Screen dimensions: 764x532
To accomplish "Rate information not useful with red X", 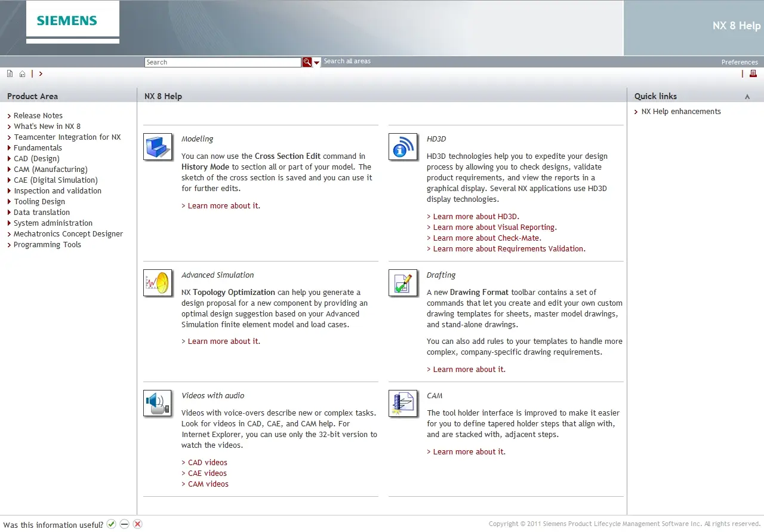I will point(137,524).
